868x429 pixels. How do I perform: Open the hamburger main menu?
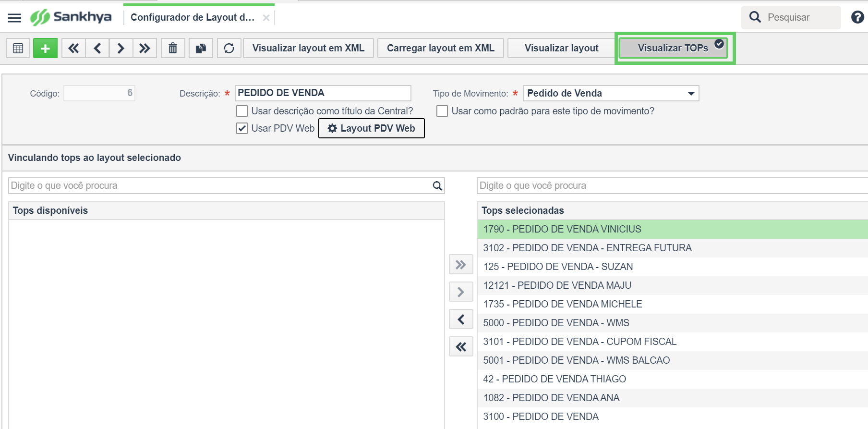(15, 18)
